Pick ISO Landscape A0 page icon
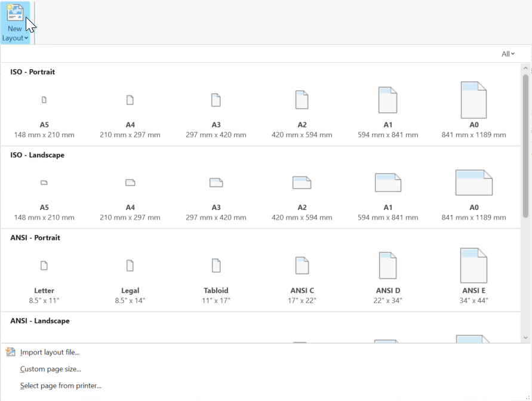Screen dimensions: 532x401 pyautogui.click(x=474, y=183)
